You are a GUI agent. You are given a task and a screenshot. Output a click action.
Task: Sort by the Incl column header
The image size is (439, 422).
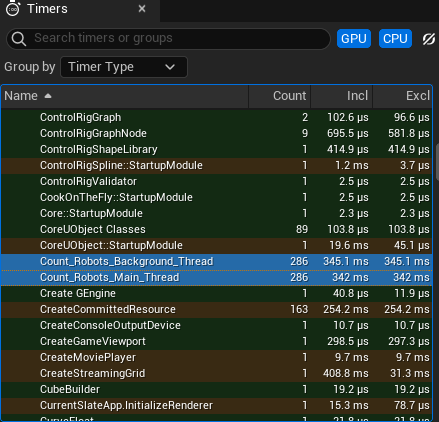342,96
